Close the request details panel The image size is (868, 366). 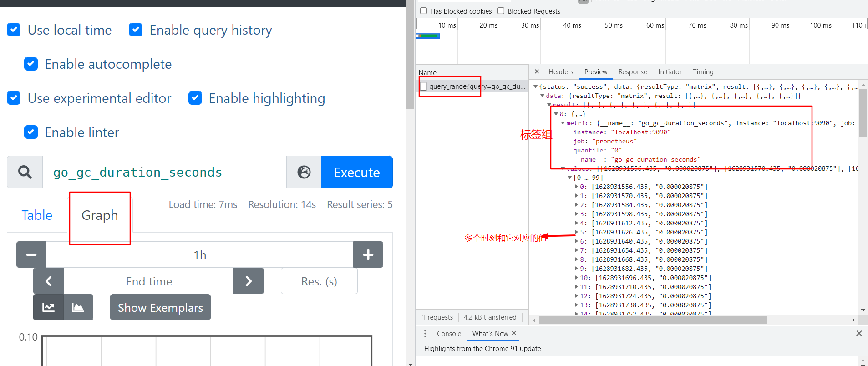537,71
